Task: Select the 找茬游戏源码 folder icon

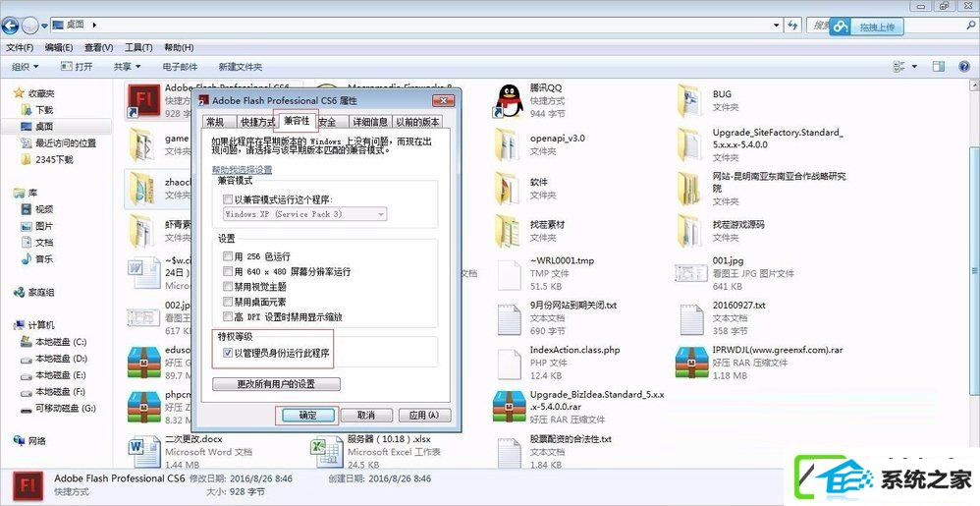Action: pos(688,230)
